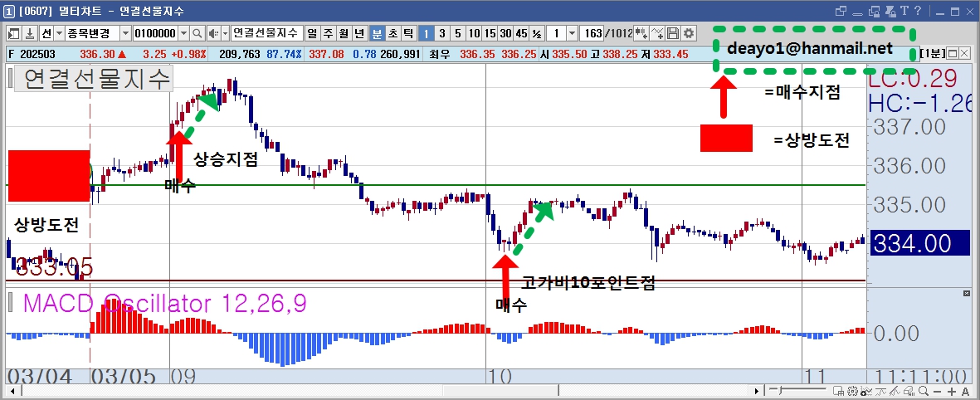
Task: Click the magnifier symbol search icon
Action: tap(197, 33)
